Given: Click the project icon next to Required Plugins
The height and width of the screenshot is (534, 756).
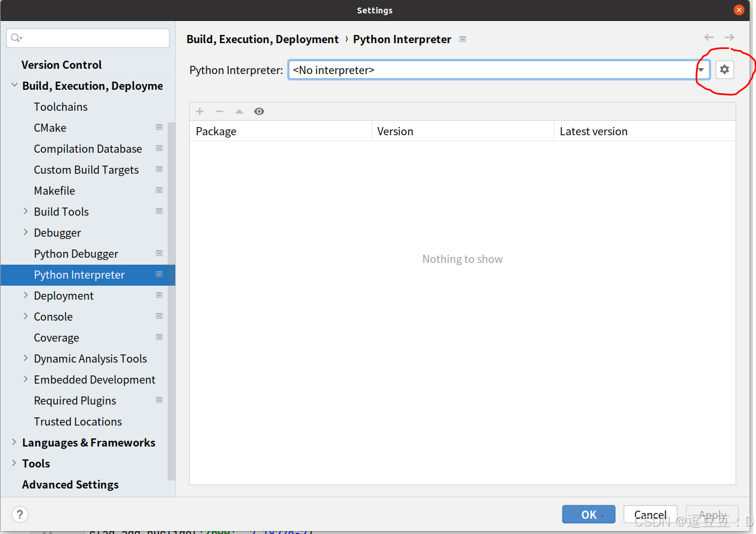Looking at the screenshot, I should click(159, 400).
